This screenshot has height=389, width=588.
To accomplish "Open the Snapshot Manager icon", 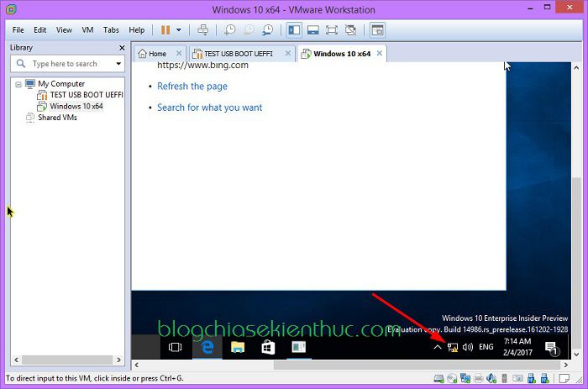I will pyautogui.click(x=268, y=30).
